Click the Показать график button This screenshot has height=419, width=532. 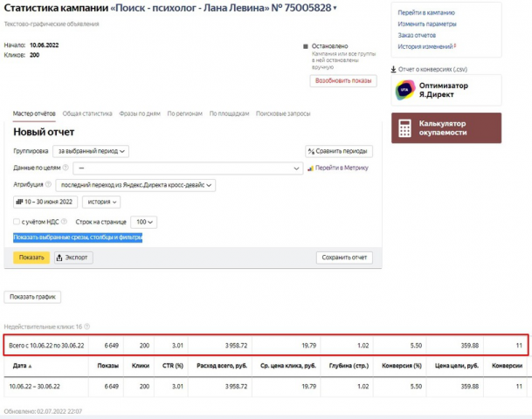pyautogui.click(x=32, y=297)
